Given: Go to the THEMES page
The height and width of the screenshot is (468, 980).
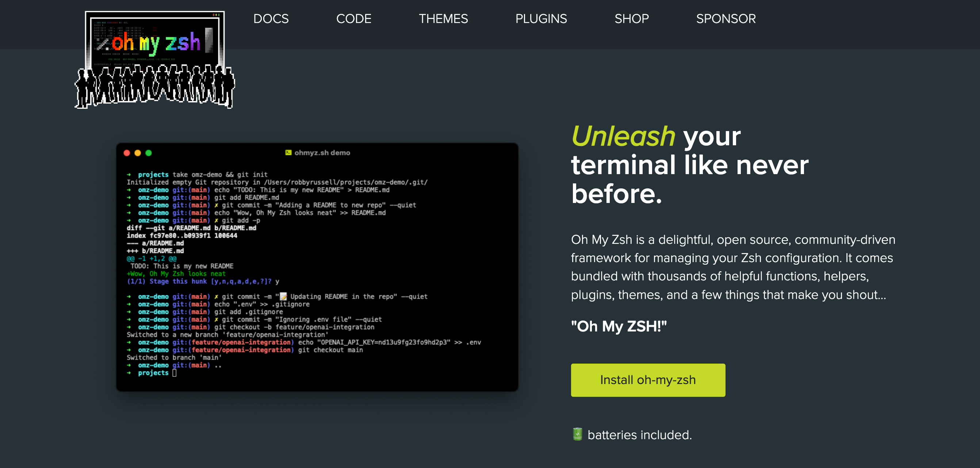Looking at the screenshot, I should pyautogui.click(x=443, y=19).
